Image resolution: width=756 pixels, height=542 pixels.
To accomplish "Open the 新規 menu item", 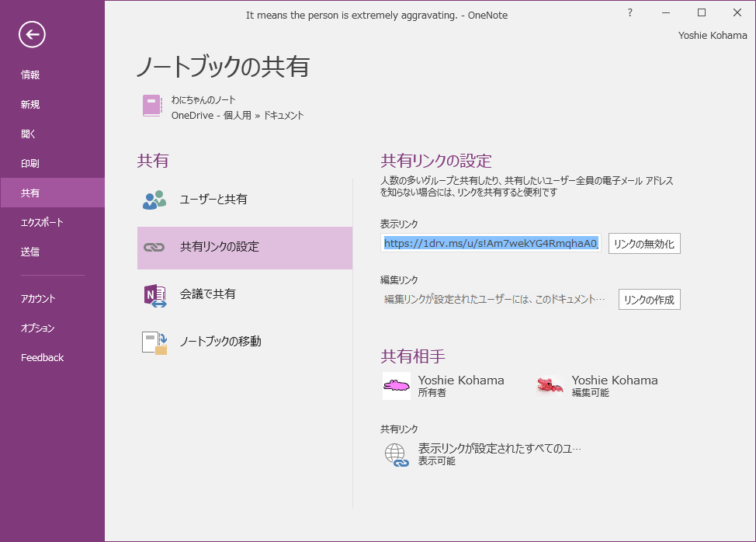I will point(52,104).
